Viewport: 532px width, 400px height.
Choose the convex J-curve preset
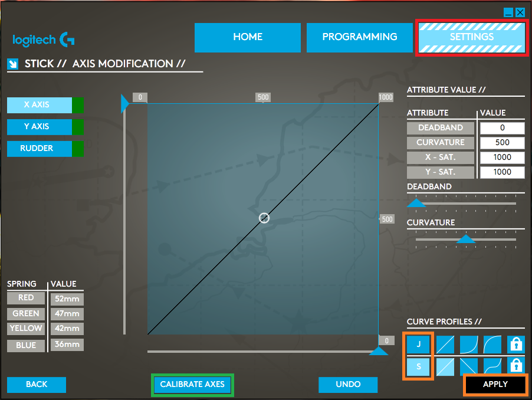point(469,345)
